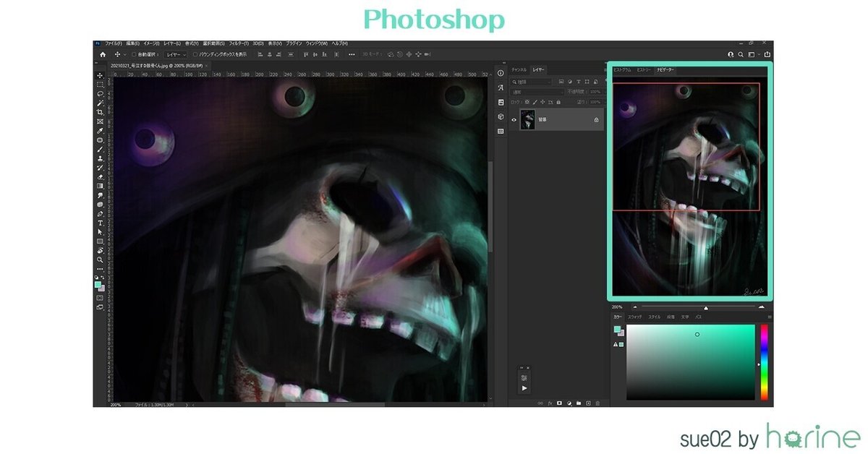Switch to the Channels tab
The image size is (868, 454).
coord(519,69)
